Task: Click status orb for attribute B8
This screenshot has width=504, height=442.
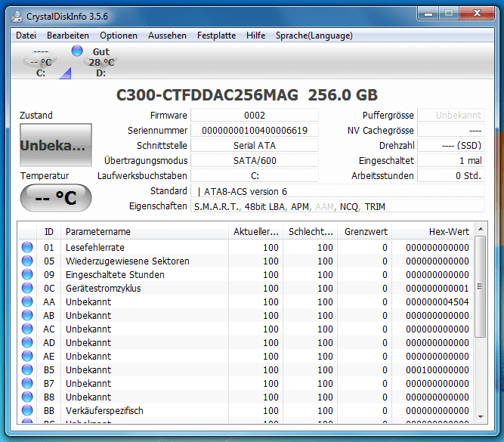Action: 27,397
